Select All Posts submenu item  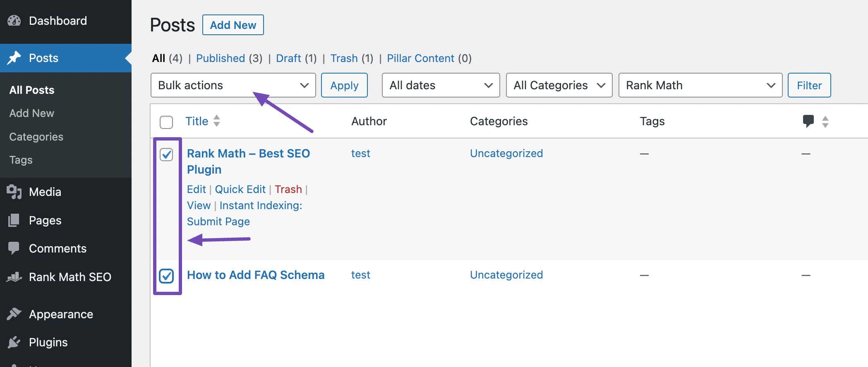pos(32,90)
